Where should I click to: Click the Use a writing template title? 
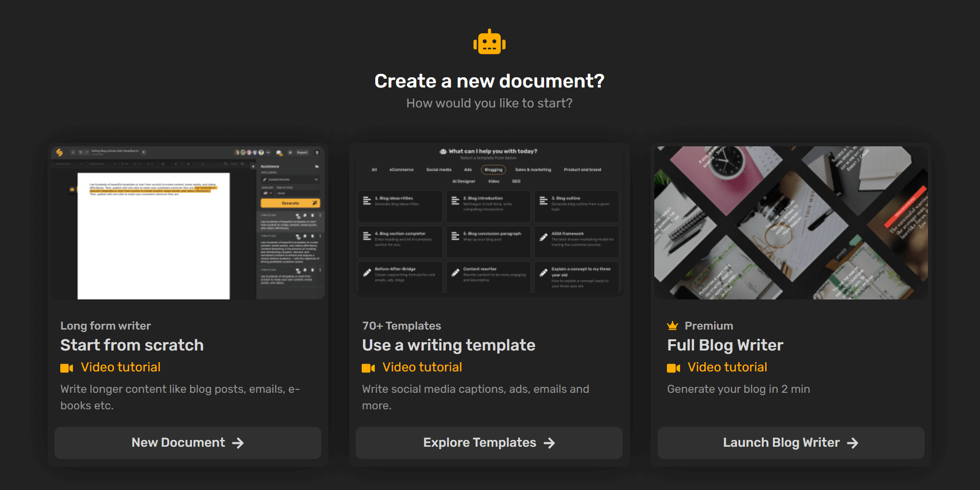pos(449,345)
